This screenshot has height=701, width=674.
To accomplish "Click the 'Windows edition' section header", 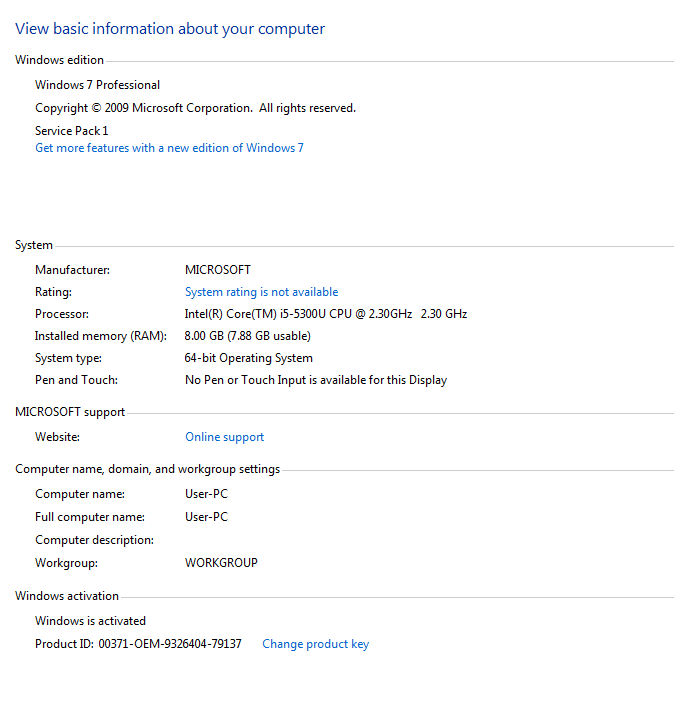I will click(x=59, y=60).
